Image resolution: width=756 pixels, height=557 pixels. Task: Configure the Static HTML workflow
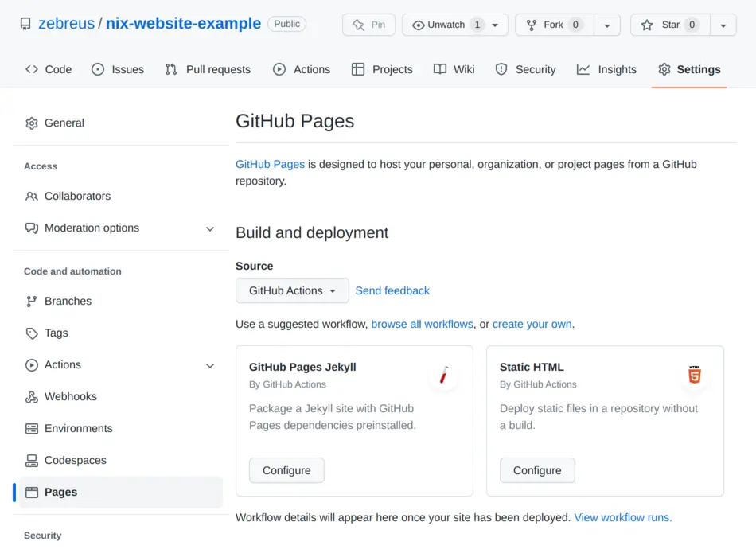pos(538,470)
